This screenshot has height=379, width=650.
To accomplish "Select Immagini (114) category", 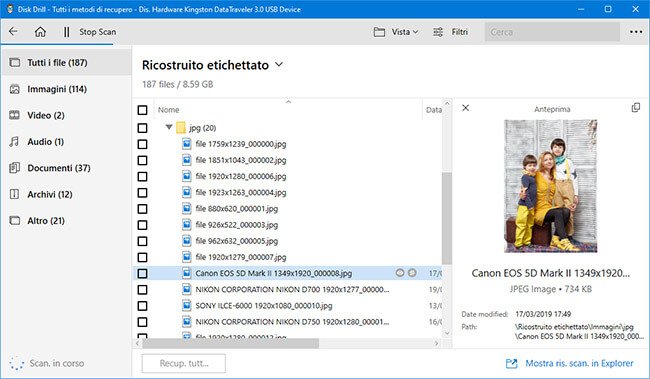I will point(66,89).
